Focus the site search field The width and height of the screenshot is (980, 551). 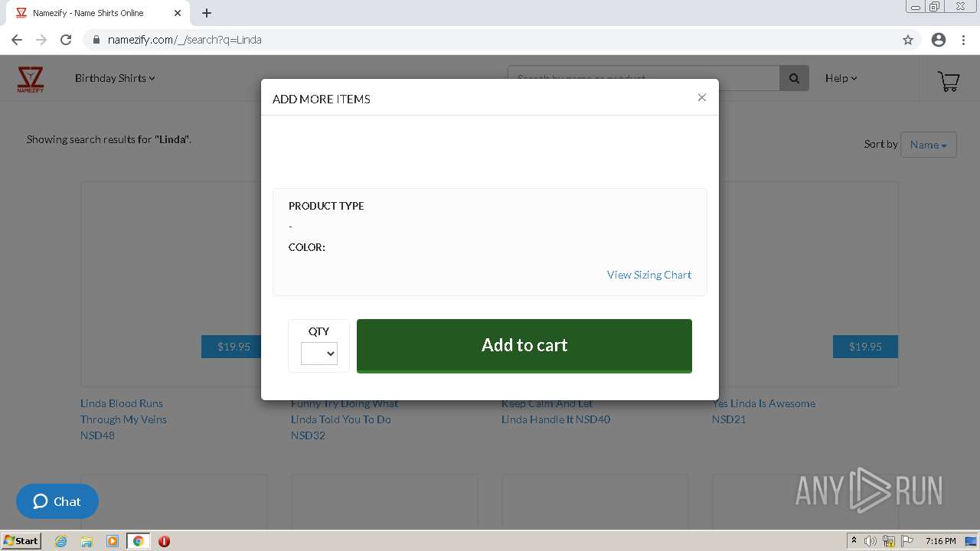(644, 78)
